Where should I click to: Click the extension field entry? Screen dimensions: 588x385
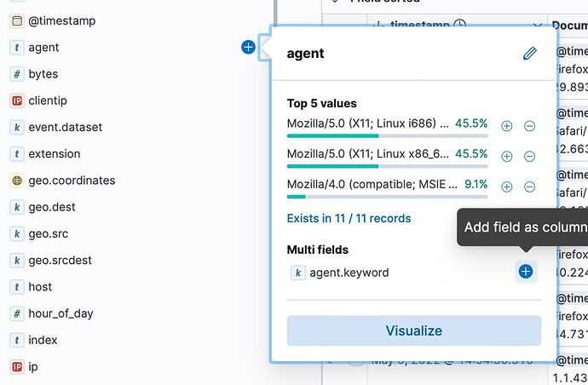click(x=55, y=154)
